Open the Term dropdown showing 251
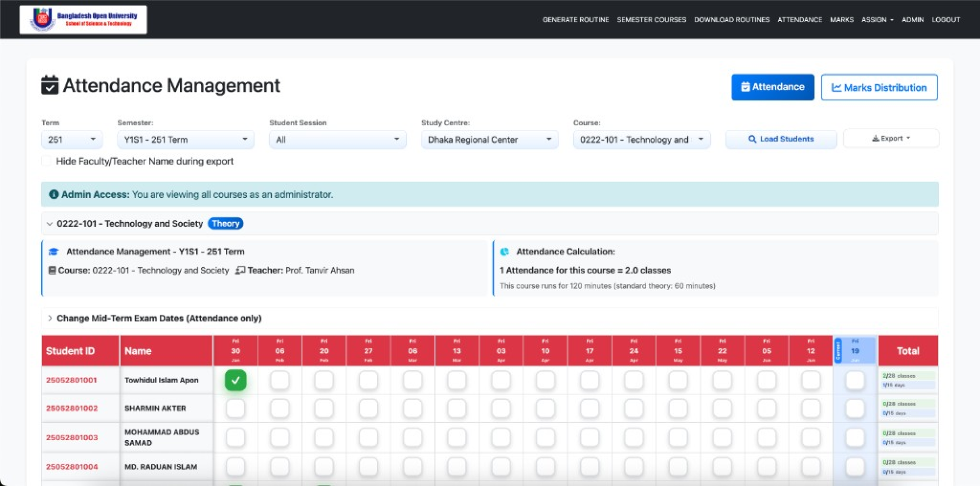Viewport: 980px width, 486px height. click(x=72, y=139)
